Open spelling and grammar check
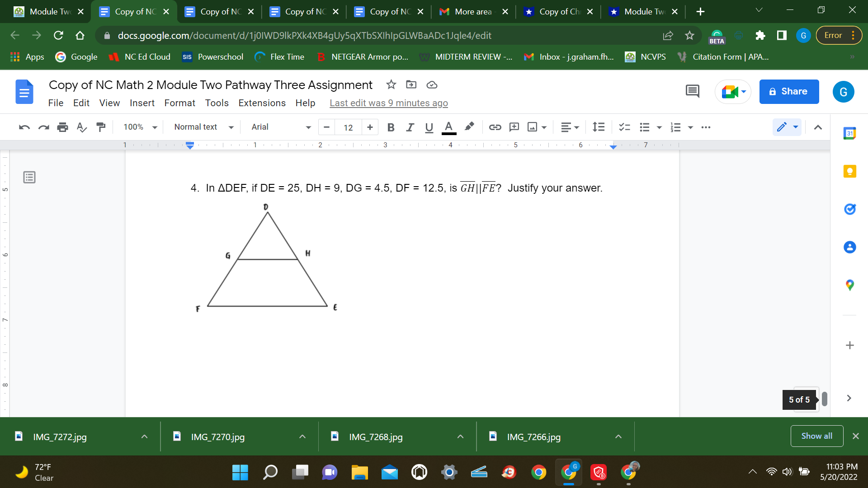The image size is (868, 488). (81, 127)
